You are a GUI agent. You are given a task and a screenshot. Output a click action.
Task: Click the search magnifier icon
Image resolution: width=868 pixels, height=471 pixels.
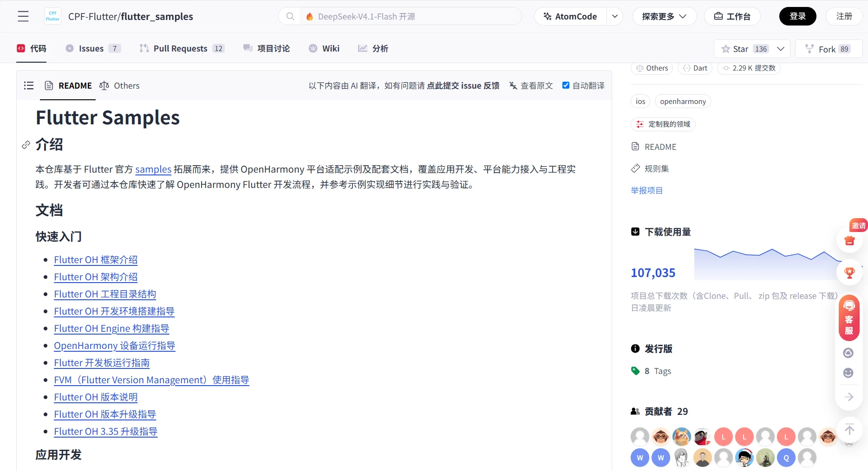(290, 16)
